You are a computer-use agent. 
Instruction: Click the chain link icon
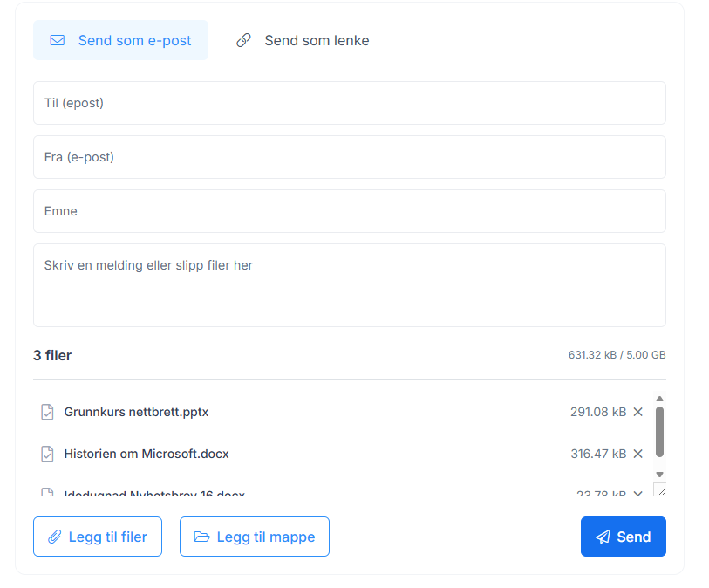tap(244, 40)
